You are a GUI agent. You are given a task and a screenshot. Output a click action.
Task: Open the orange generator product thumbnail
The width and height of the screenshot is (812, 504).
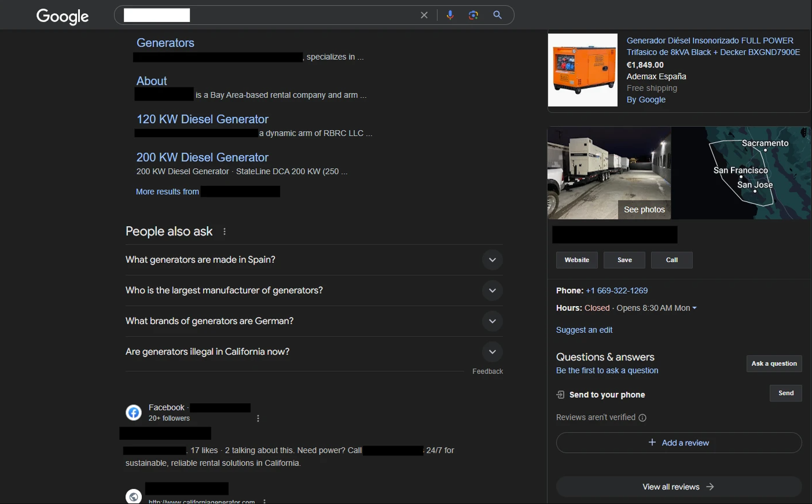(x=583, y=70)
